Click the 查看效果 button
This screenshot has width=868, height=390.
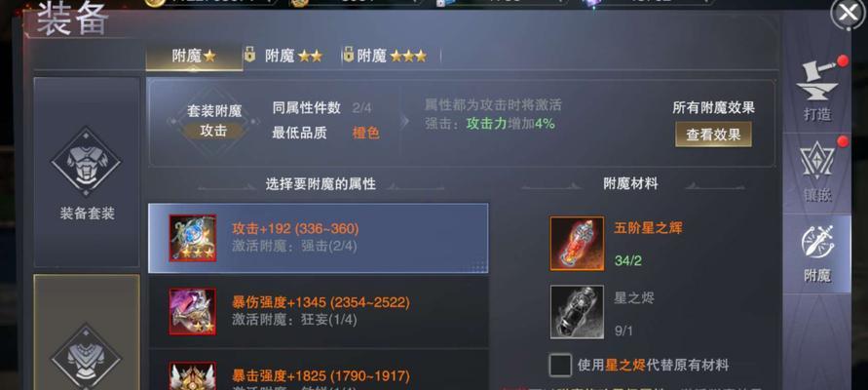coord(713,135)
